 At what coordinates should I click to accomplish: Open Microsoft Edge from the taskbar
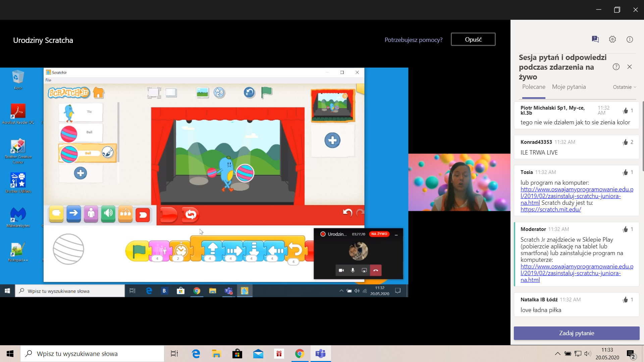196,354
